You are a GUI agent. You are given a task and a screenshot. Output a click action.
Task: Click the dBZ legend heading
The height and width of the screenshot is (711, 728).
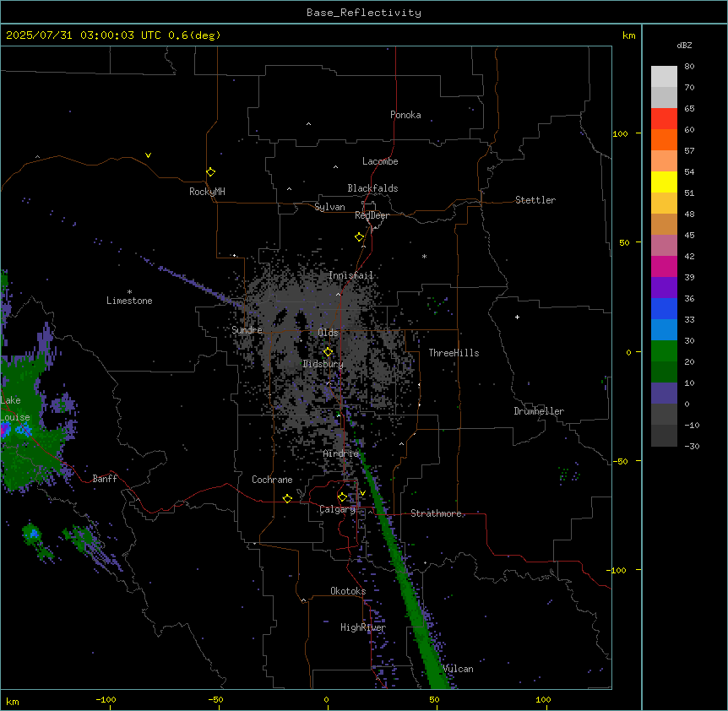[684, 46]
